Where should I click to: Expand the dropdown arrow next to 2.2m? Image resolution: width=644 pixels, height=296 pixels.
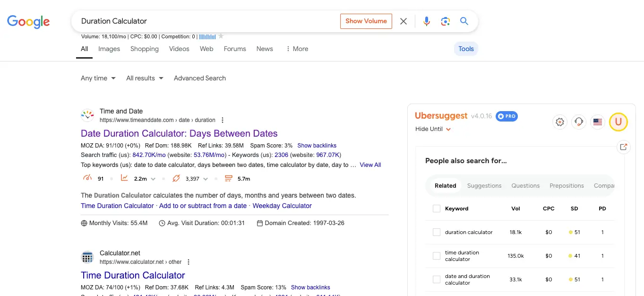(x=153, y=179)
